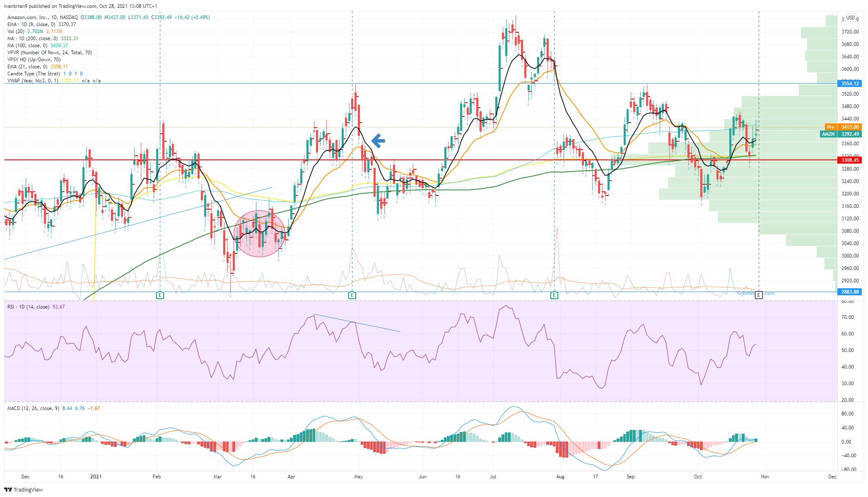
Task: Select the Vol (20) legend entry
Action: coord(35,31)
